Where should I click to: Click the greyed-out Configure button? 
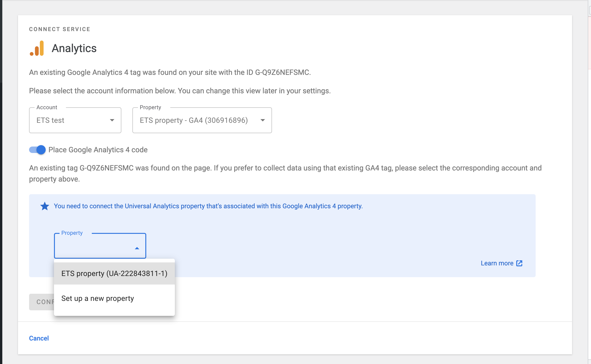pos(42,302)
